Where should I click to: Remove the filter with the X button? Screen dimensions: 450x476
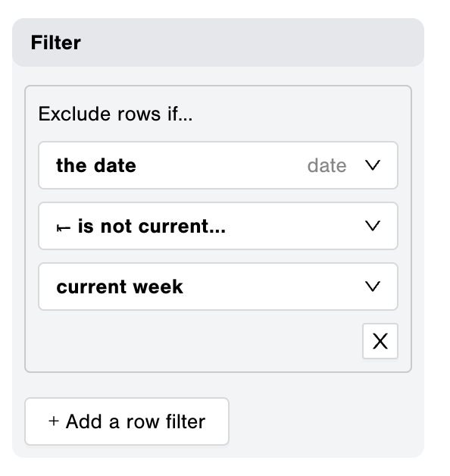380,341
